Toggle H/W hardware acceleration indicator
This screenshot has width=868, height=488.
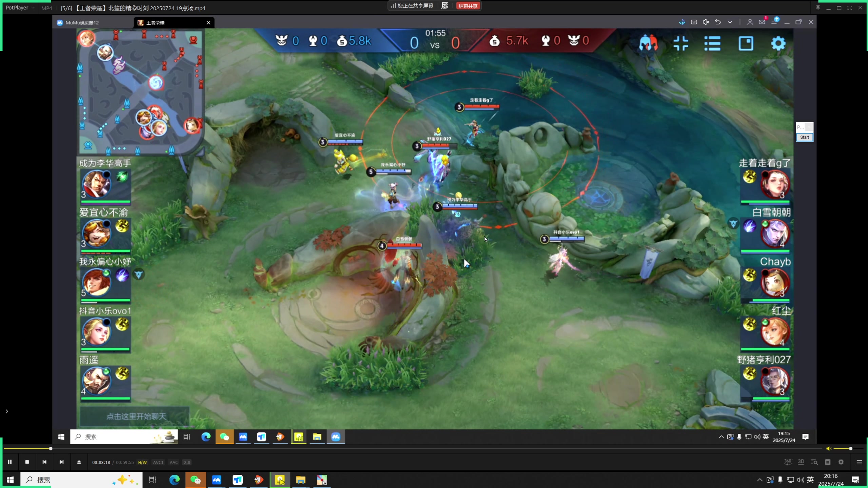click(142, 462)
